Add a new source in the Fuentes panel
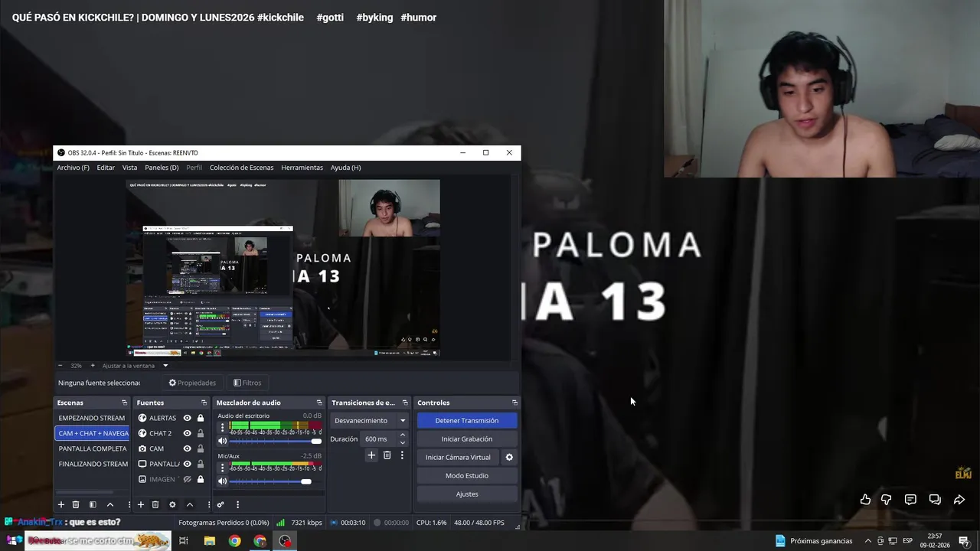Image resolution: width=980 pixels, height=551 pixels. [x=141, y=504]
